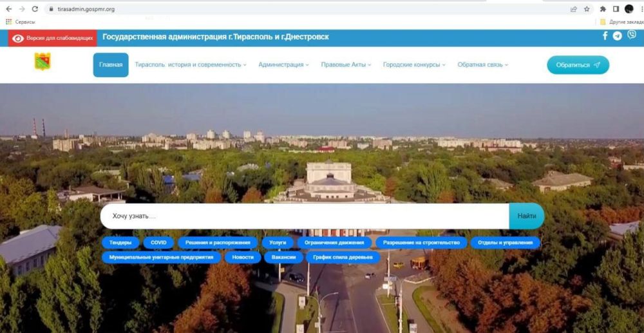Image resolution: width=644 pixels, height=333 pixels.
Task: Click the Viber icon in header
Action: click(632, 35)
